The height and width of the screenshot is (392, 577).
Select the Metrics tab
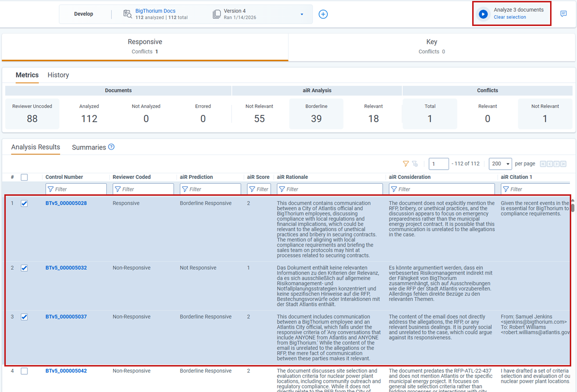27,75
